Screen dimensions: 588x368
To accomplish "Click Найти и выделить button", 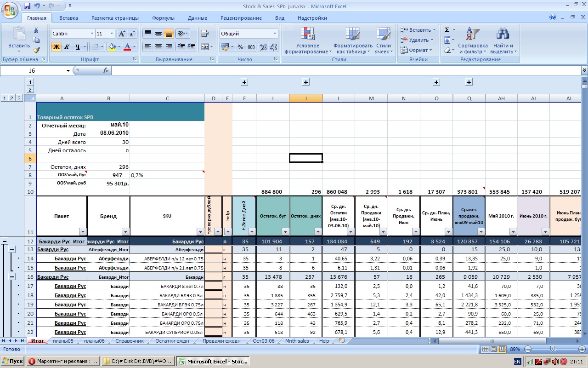I will click(x=503, y=40).
